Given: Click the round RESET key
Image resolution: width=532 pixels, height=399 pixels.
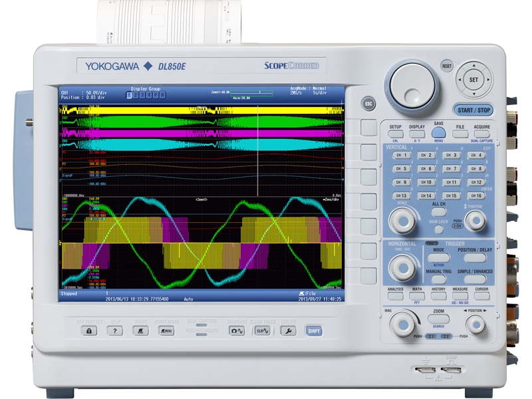Looking at the screenshot, I should point(447,66).
